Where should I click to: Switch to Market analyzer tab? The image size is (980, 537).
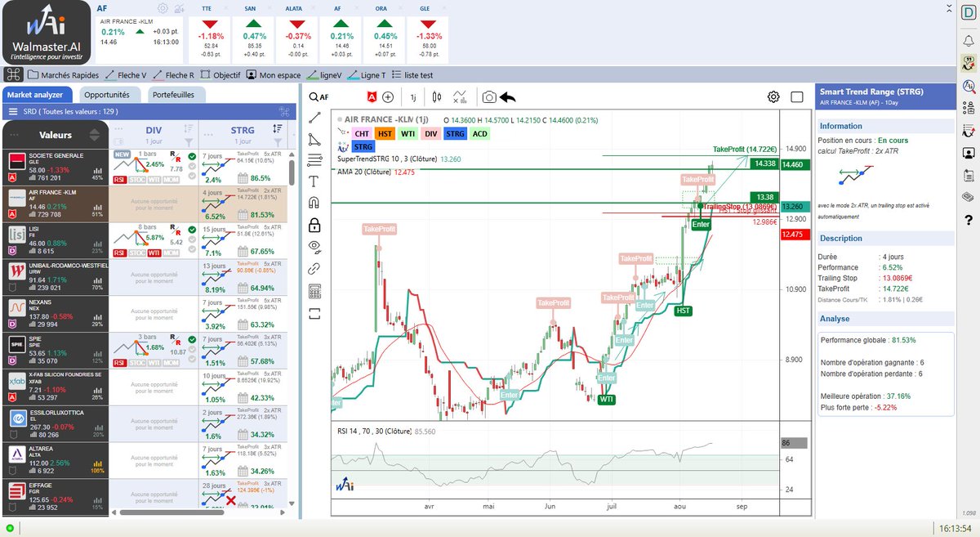(36, 95)
